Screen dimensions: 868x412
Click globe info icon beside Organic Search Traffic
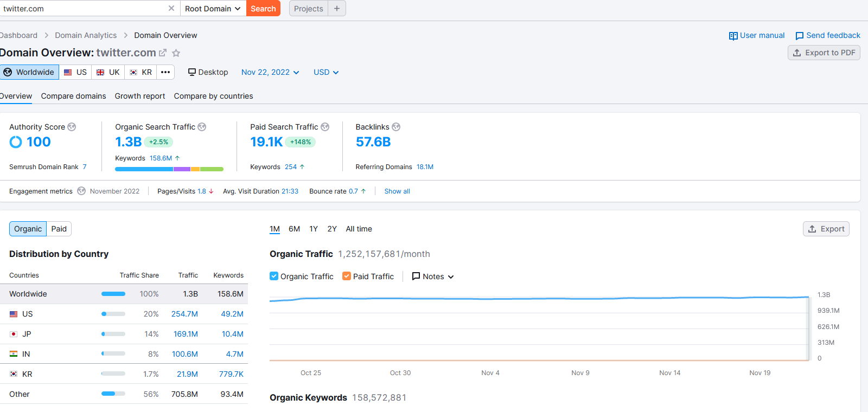(x=202, y=127)
